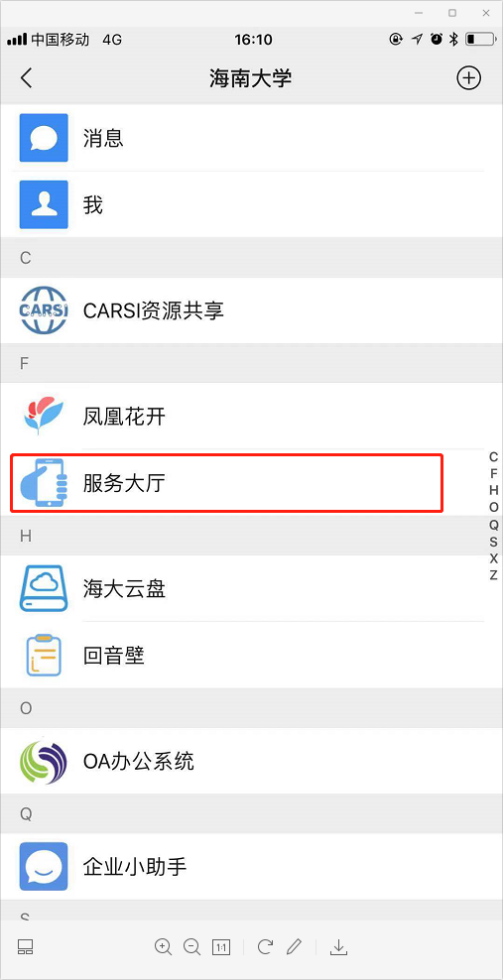This screenshot has height=980, width=503.
Task: Jump to index letter X
Action: pyautogui.click(x=494, y=558)
